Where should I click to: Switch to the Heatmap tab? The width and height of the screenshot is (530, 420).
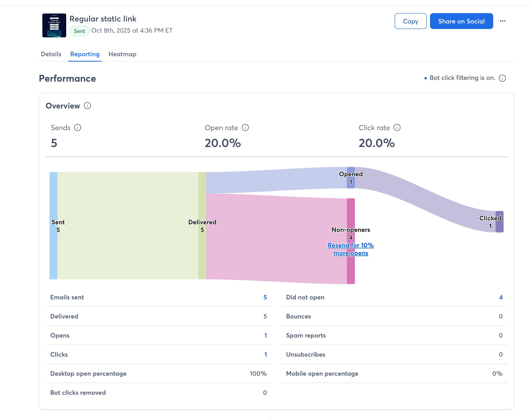coord(122,54)
